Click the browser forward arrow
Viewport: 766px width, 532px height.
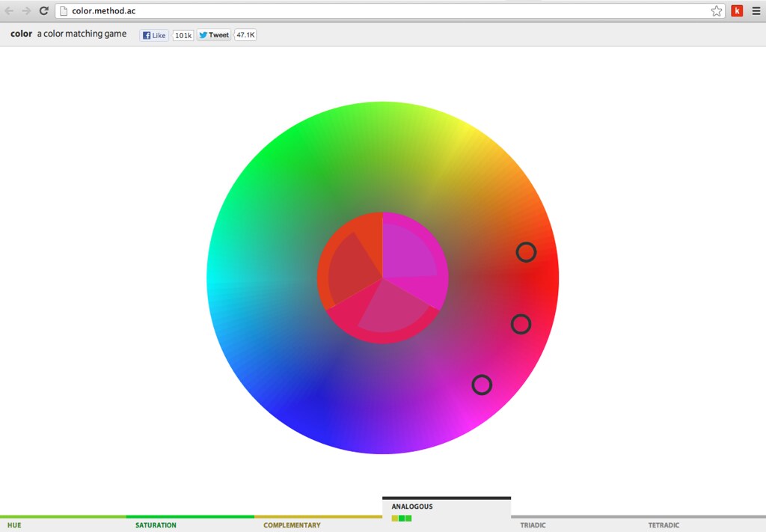[x=26, y=10]
